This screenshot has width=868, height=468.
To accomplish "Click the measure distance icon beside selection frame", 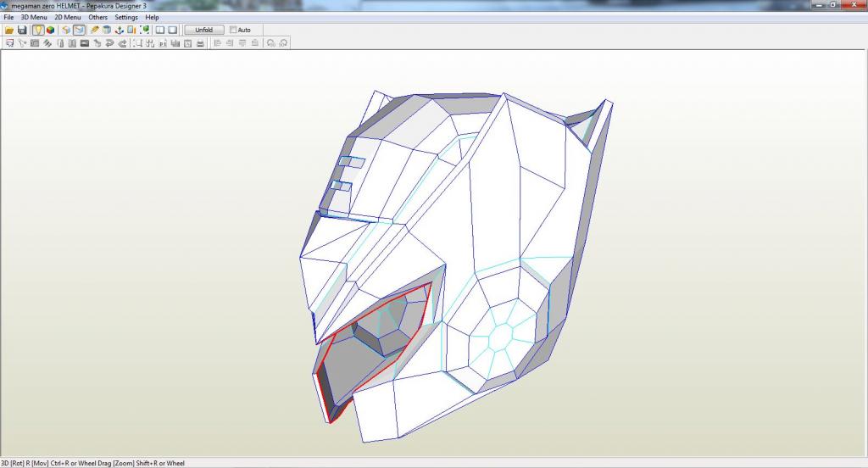I will click(x=150, y=43).
